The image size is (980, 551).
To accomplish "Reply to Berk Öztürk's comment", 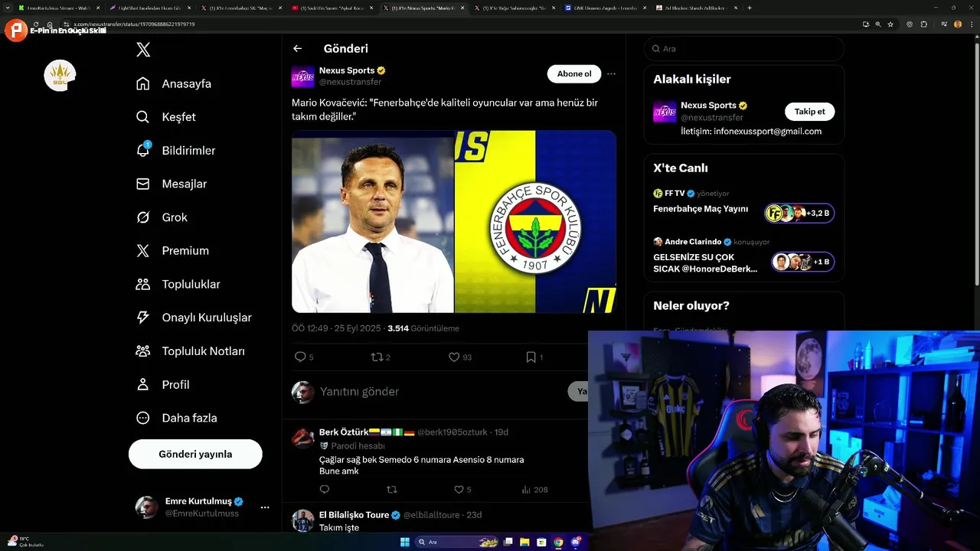I will (x=325, y=490).
